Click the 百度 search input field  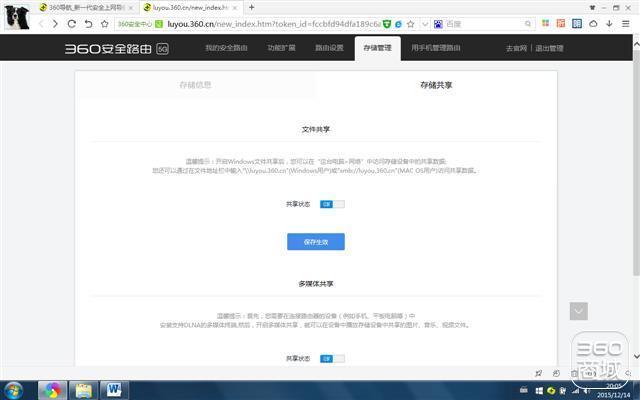(483, 24)
